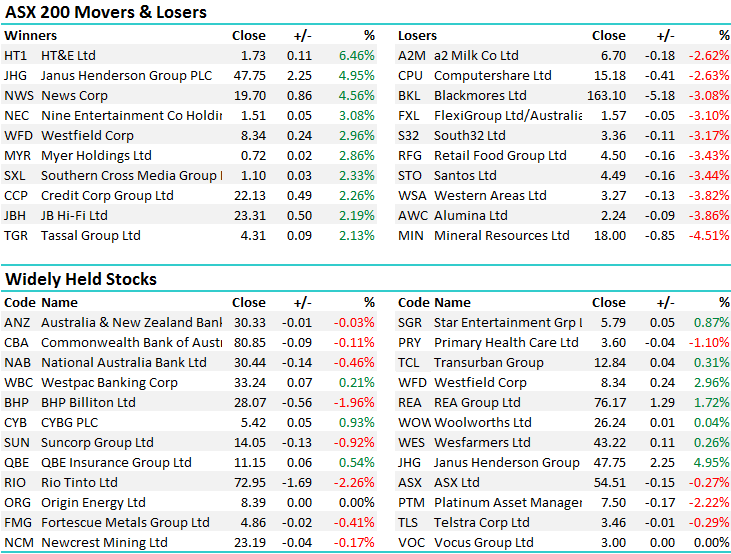Open JB Hi-Fi Ltd entry
The height and width of the screenshot is (554, 731).
tap(74, 216)
